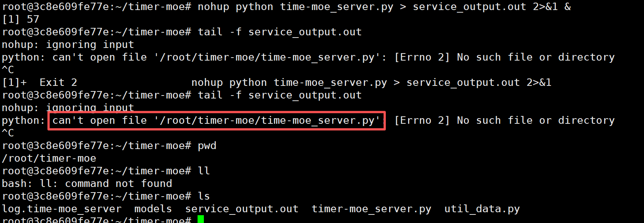Click the "models" directory name in ls output
Screen dimensions: 644x223
pyautogui.click(x=153, y=209)
